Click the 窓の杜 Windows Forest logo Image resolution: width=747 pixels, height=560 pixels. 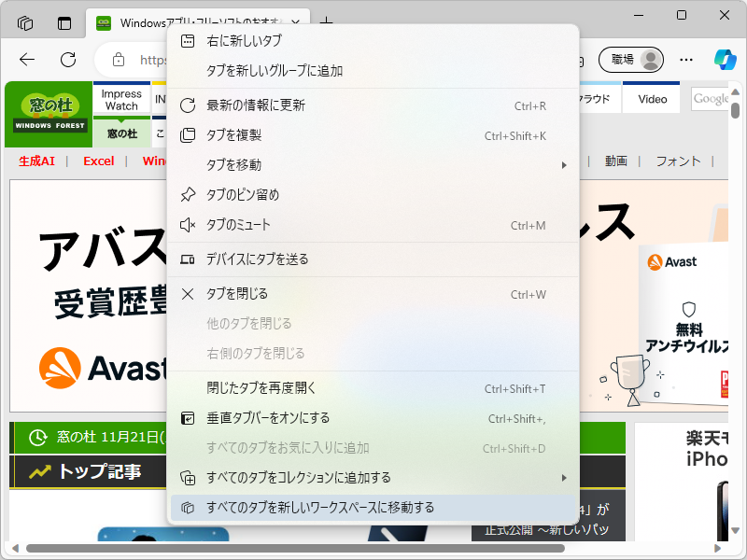49,114
